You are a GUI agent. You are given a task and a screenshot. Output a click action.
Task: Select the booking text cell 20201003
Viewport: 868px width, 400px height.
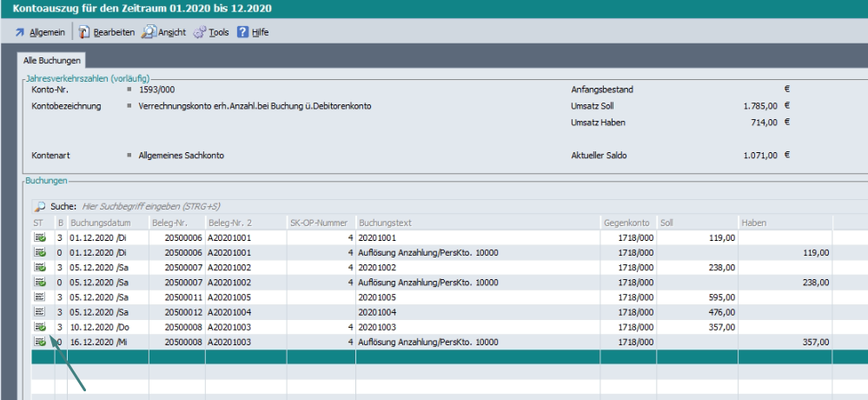click(377, 327)
